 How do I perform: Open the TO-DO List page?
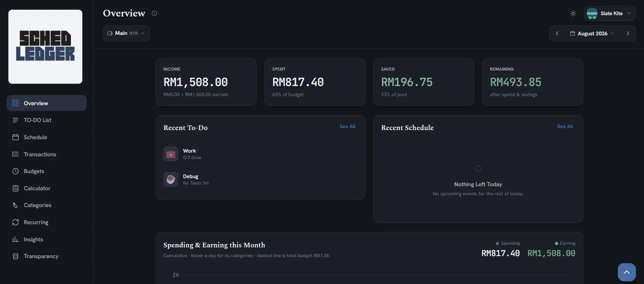pyautogui.click(x=47, y=120)
